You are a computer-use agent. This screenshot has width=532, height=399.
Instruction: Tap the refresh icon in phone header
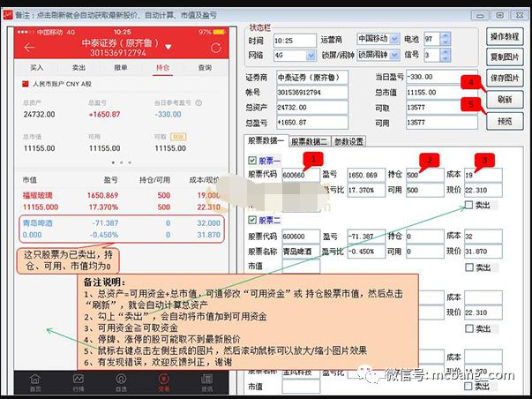216,48
